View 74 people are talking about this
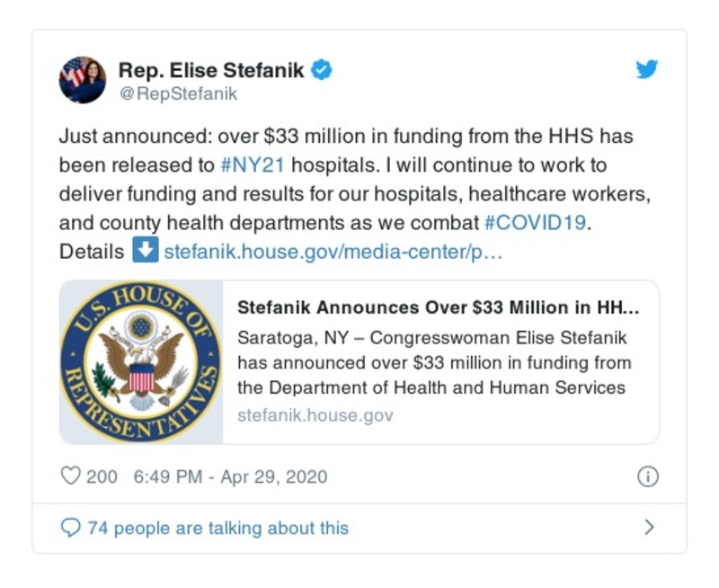719x588 pixels. coord(217,528)
